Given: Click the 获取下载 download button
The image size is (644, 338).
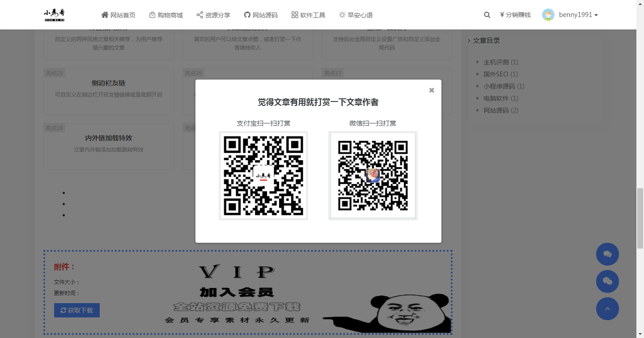Looking at the screenshot, I should 77,310.
